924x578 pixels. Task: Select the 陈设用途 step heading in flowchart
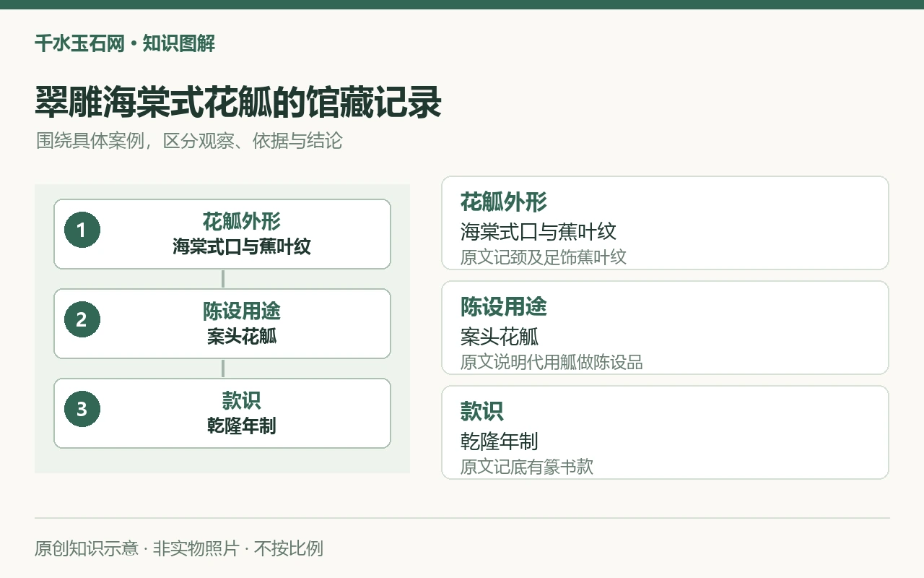241,311
